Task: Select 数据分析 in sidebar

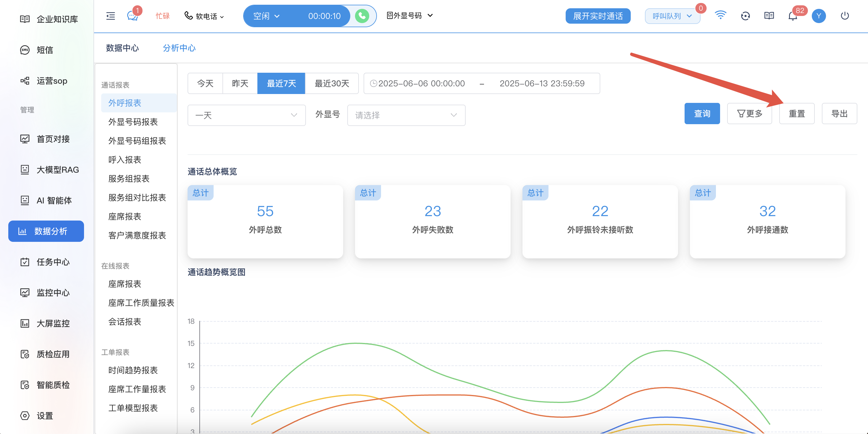Action: click(46, 231)
